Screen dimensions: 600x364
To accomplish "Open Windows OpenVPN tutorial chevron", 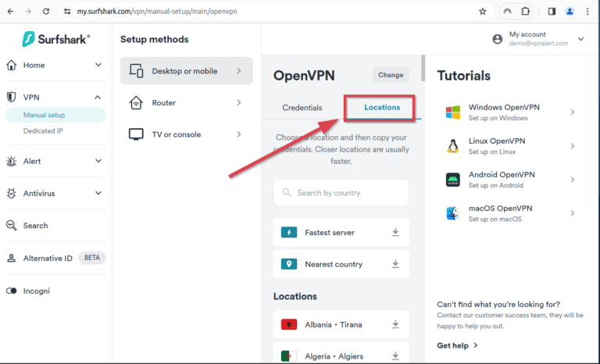I will (x=573, y=112).
